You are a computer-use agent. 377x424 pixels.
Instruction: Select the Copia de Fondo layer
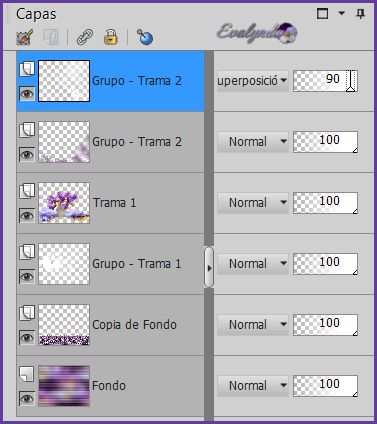[x=110, y=325]
